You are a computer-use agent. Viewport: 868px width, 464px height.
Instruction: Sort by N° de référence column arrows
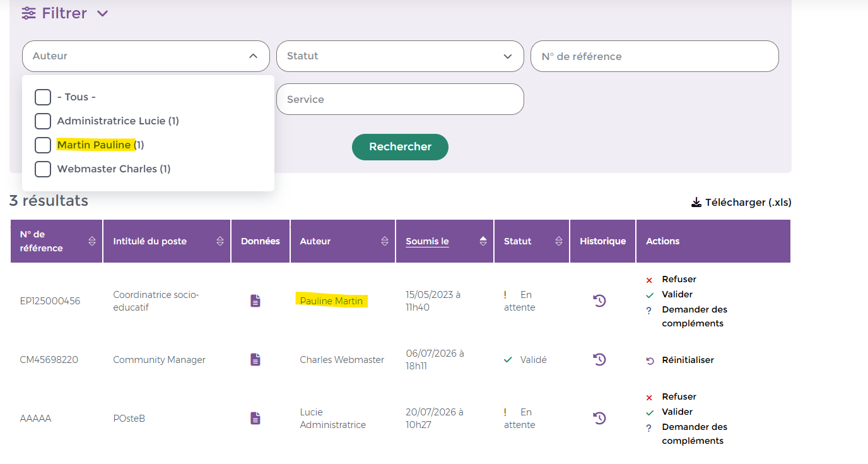pyautogui.click(x=92, y=241)
